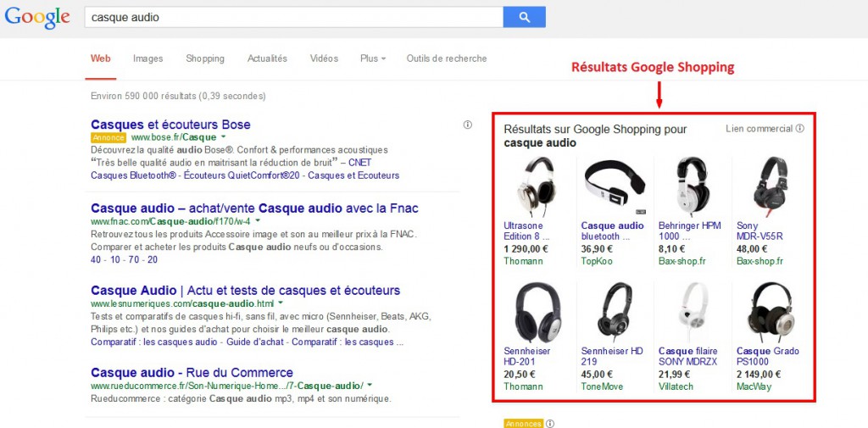Image resolution: width=868 pixels, height=428 pixels.
Task: Click the TopKoo seller name
Action: tap(597, 261)
